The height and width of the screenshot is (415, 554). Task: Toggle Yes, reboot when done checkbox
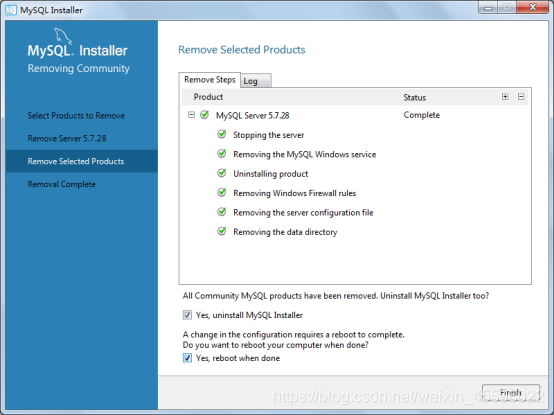187,358
